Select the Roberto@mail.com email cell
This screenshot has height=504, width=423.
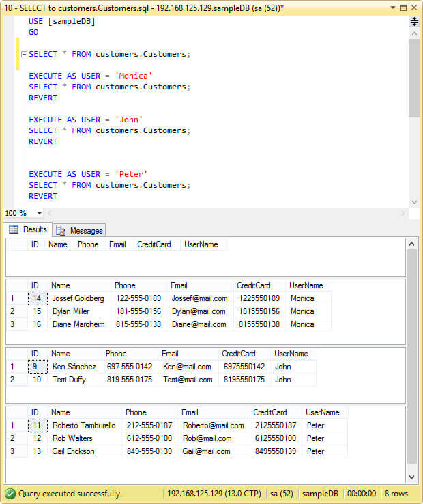[x=213, y=425]
